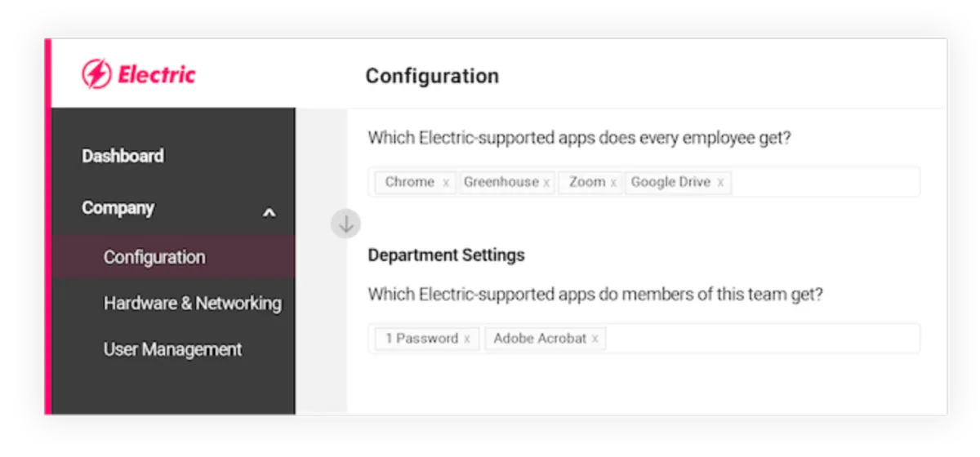The height and width of the screenshot is (457, 980).
Task: Go to Hardware & Networking
Action: point(192,304)
